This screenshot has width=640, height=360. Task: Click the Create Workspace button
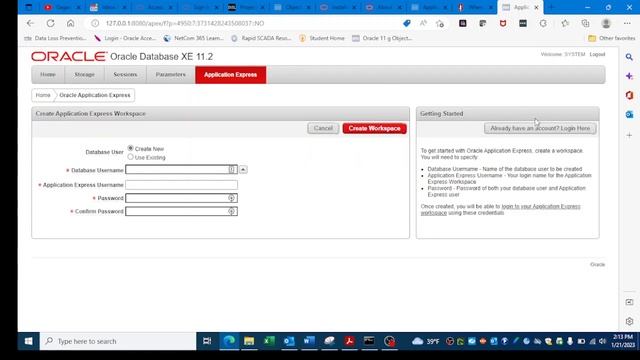[x=374, y=128]
